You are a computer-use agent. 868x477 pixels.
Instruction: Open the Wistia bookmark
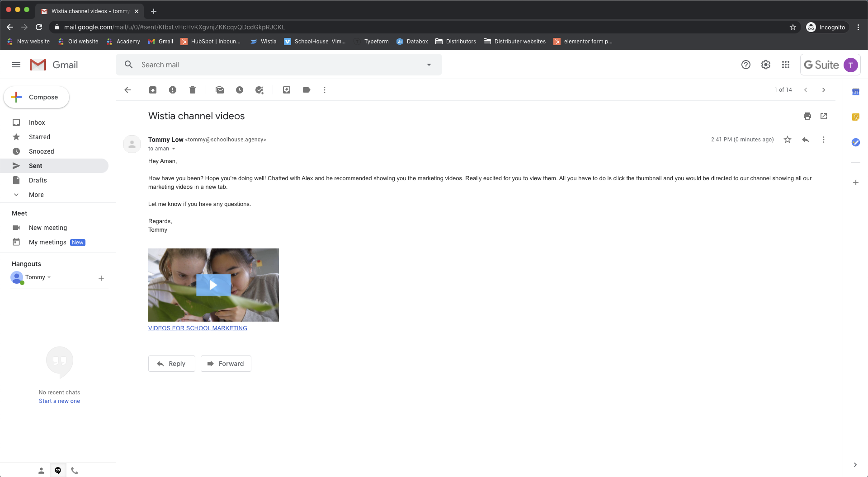pyautogui.click(x=264, y=42)
